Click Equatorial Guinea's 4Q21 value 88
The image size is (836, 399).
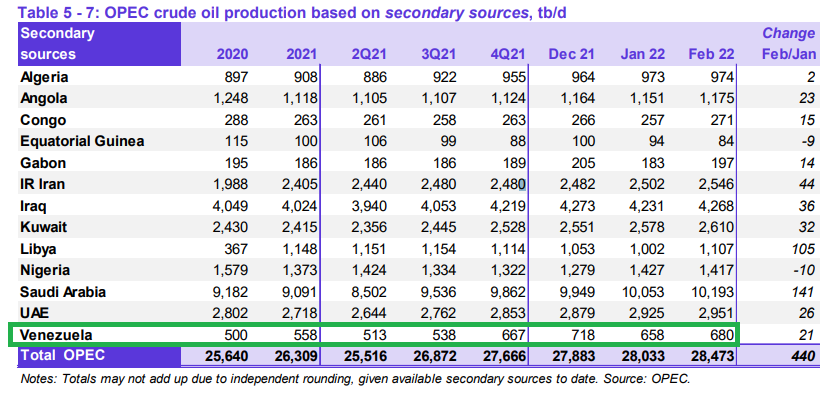(517, 141)
